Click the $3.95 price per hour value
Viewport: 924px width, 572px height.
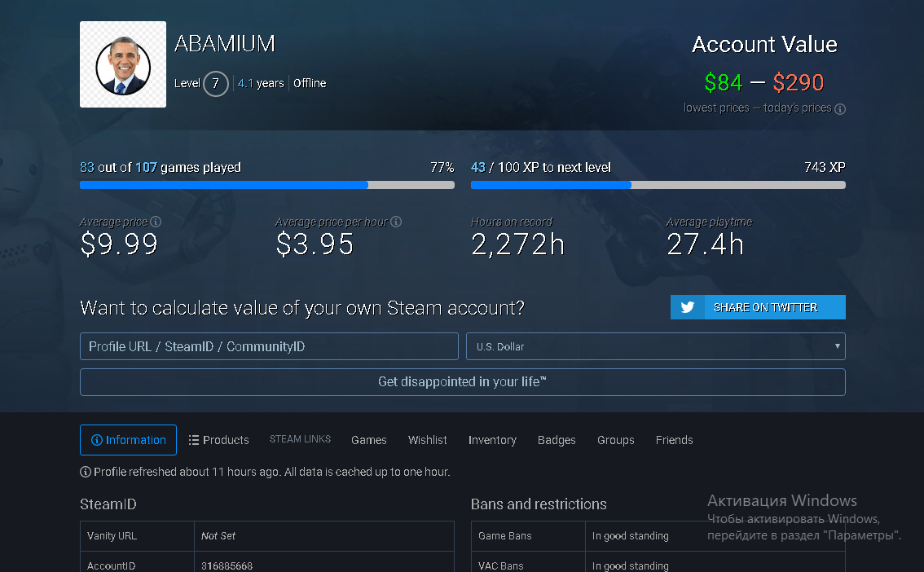tap(315, 244)
